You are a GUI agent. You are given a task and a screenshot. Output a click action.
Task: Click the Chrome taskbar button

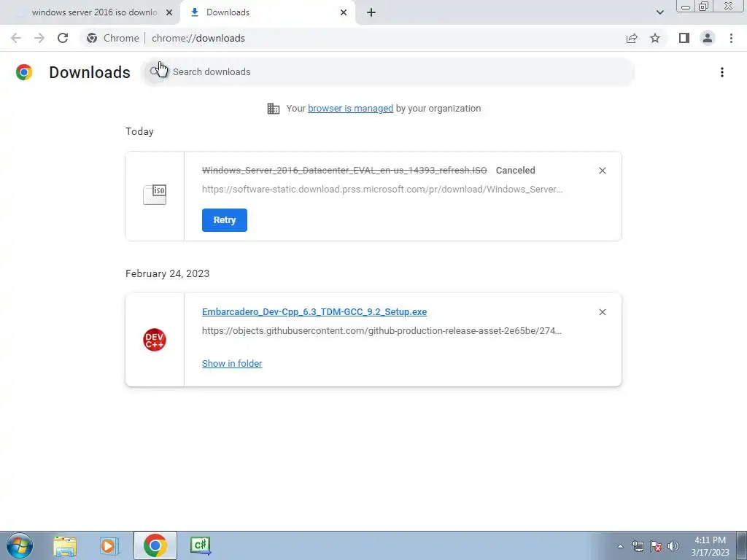pyautogui.click(x=155, y=545)
